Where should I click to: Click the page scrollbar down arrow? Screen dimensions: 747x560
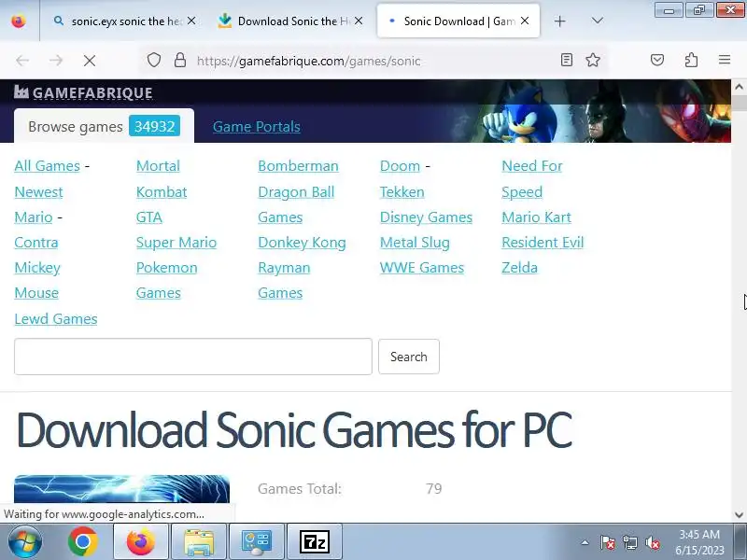pyautogui.click(x=739, y=514)
